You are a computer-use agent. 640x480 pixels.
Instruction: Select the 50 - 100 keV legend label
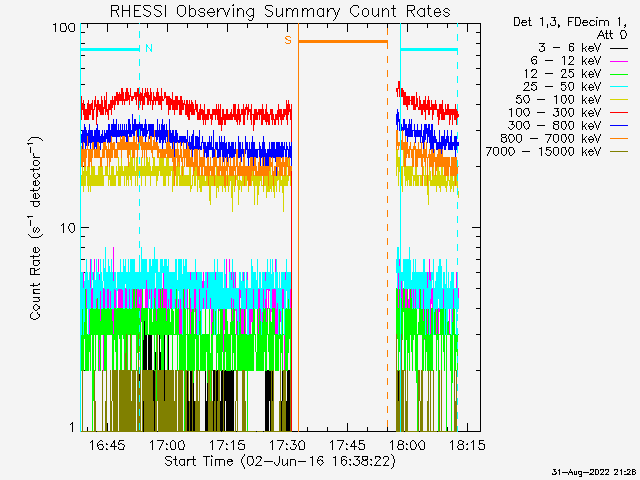pyautogui.click(x=558, y=100)
